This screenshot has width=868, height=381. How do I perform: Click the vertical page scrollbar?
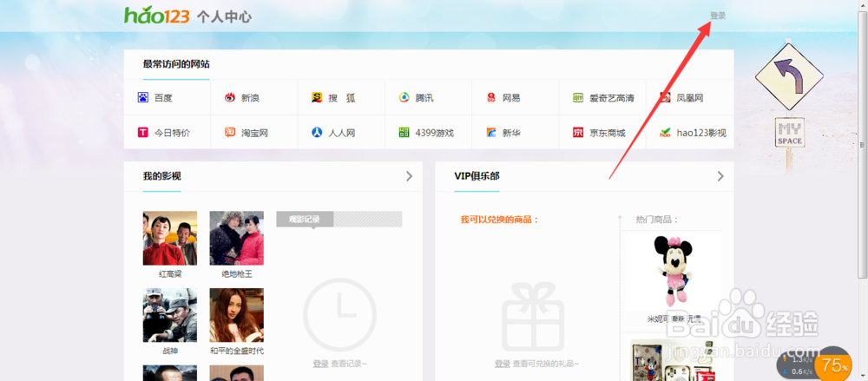pos(863,144)
